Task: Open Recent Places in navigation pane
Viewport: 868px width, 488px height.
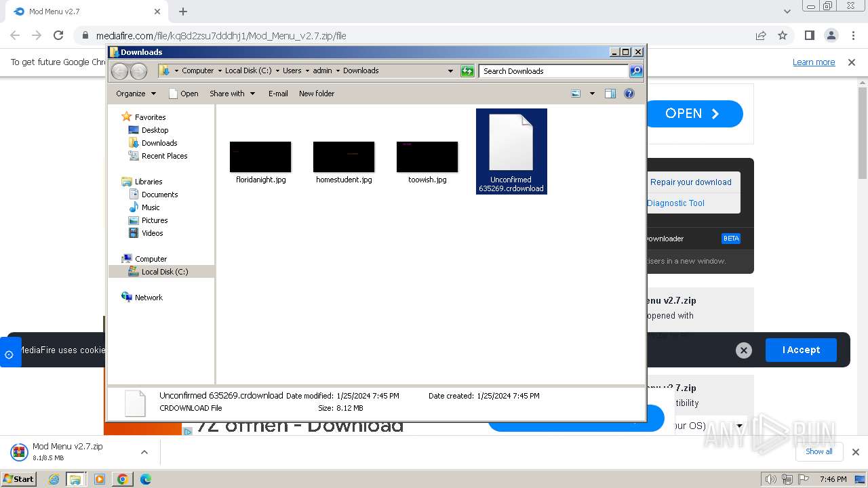Action: coord(164,156)
